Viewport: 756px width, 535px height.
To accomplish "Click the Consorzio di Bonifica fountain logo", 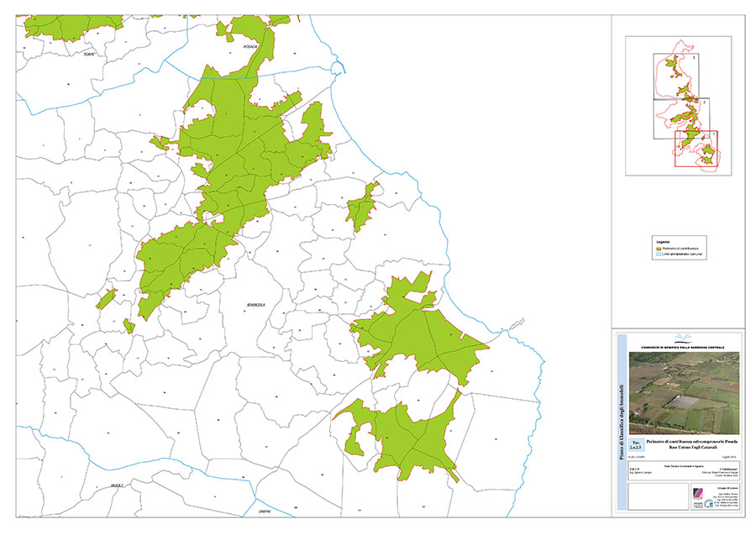I will pyautogui.click(x=683, y=338).
